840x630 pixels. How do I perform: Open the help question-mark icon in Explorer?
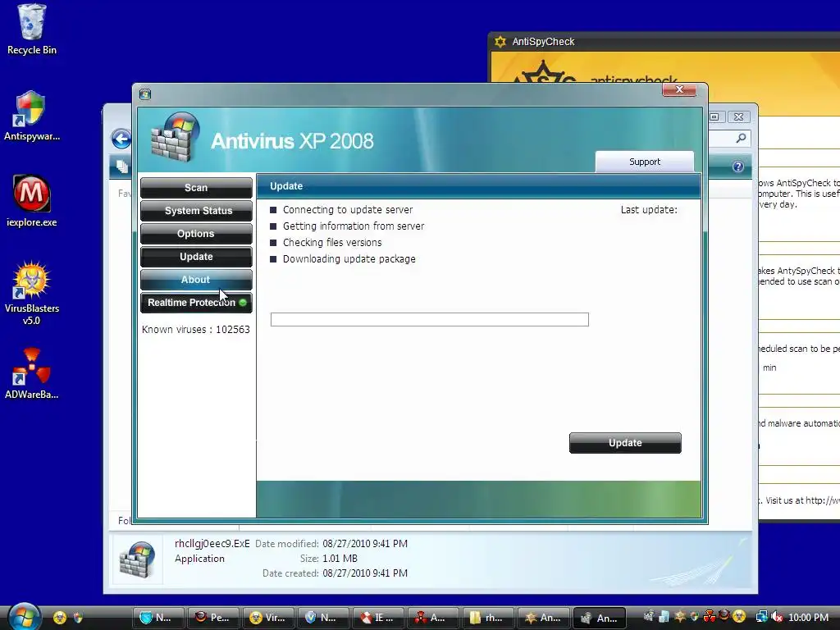coord(738,167)
